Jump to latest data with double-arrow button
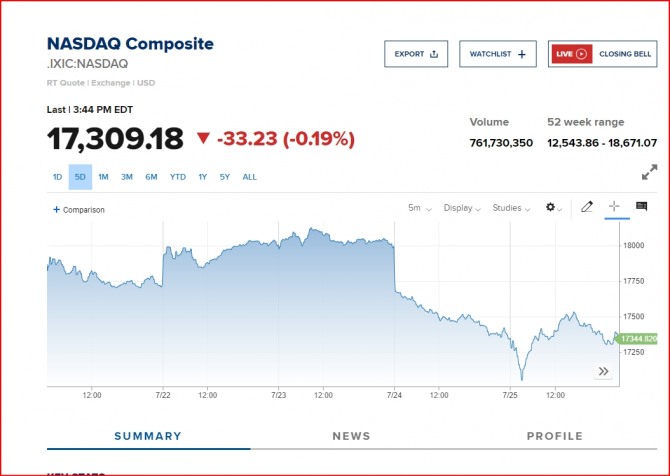 tap(604, 371)
